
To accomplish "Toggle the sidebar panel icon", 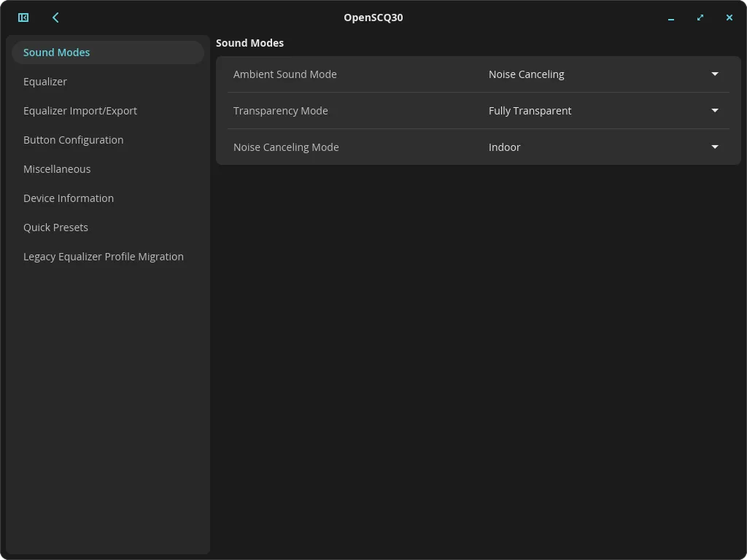I will [x=23, y=17].
